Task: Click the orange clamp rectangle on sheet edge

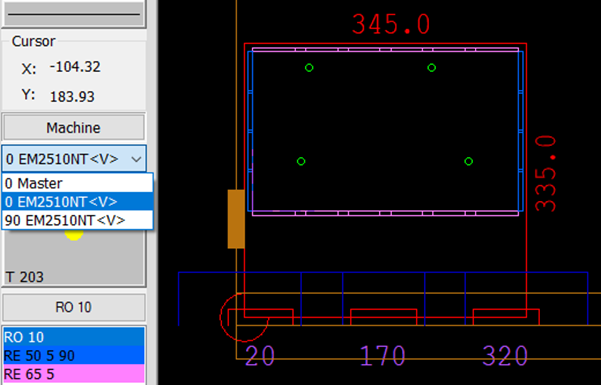Action: point(236,219)
